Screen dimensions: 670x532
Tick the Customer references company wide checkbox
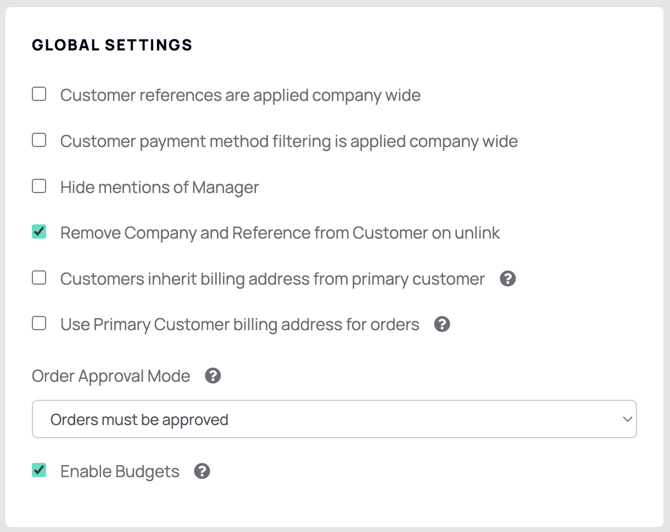(x=39, y=94)
